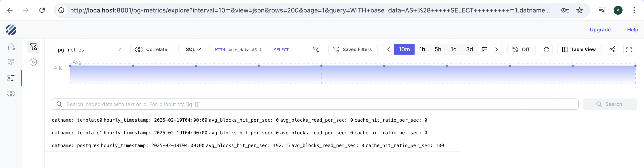Open the dashboards grid icon in sidebar
Viewport: 644px width, 168px height.
(11, 62)
